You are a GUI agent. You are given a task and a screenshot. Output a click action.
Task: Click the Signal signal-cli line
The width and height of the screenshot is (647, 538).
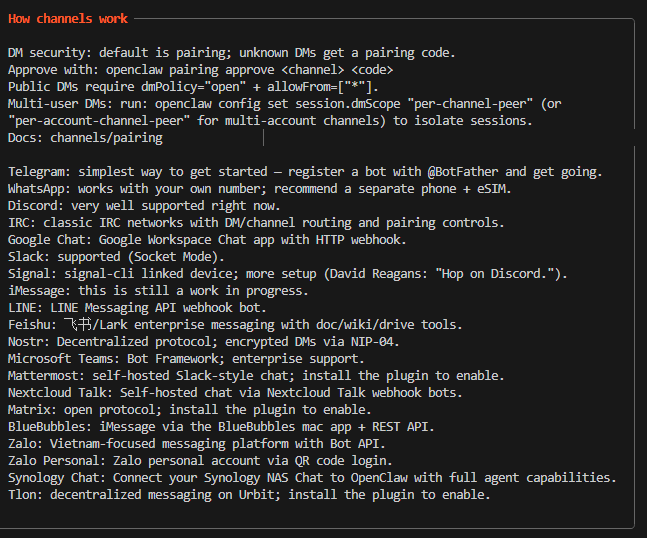pyautogui.click(x=288, y=274)
